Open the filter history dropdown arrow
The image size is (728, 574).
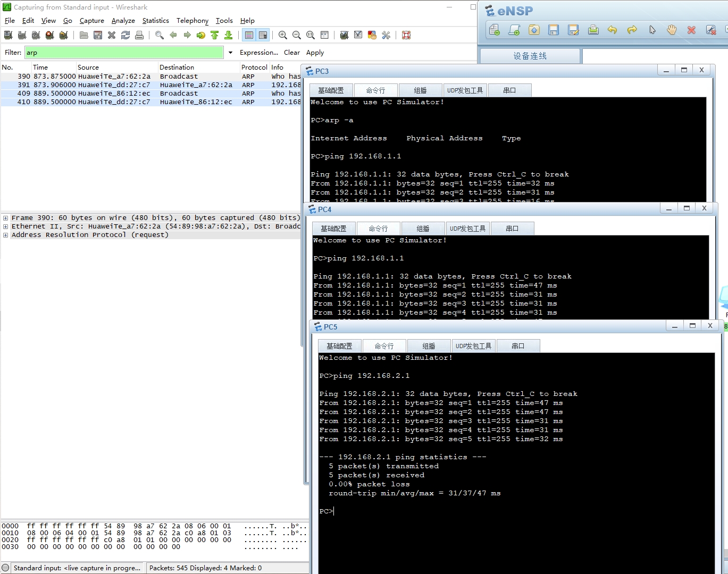tap(230, 53)
